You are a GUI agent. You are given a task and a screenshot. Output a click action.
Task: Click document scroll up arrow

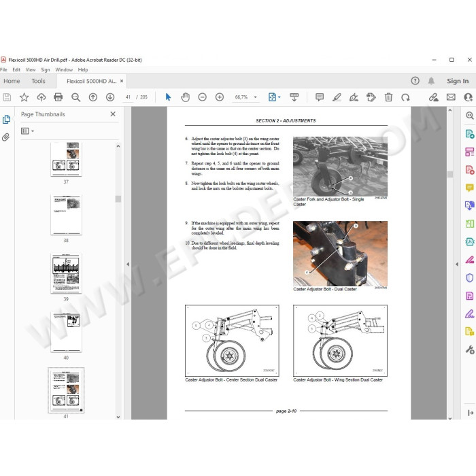click(450, 110)
